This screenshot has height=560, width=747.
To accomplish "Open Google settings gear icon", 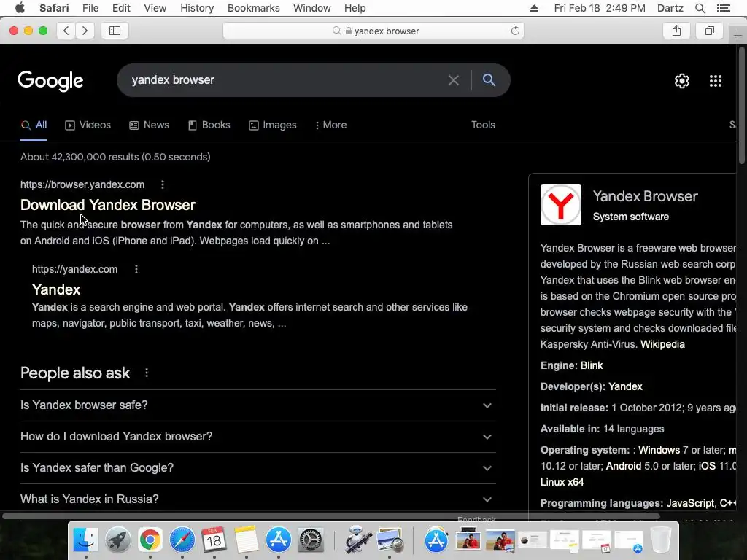I will [682, 81].
